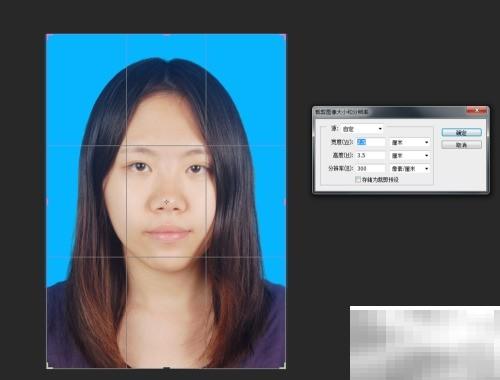Open the source preset dropdown (自定)

coord(362,129)
